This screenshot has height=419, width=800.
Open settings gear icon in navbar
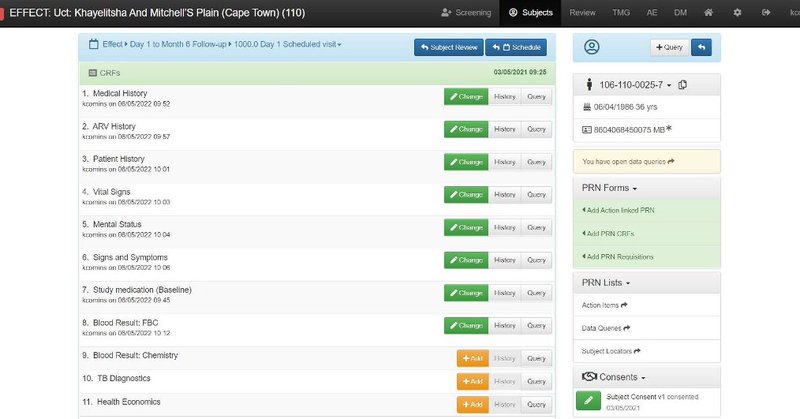[x=737, y=12]
